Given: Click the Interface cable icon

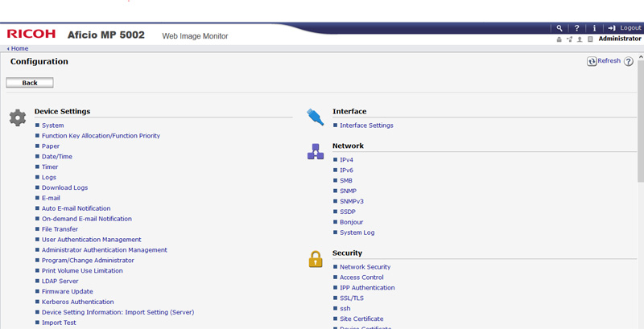Looking at the screenshot, I should pos(316,117).
